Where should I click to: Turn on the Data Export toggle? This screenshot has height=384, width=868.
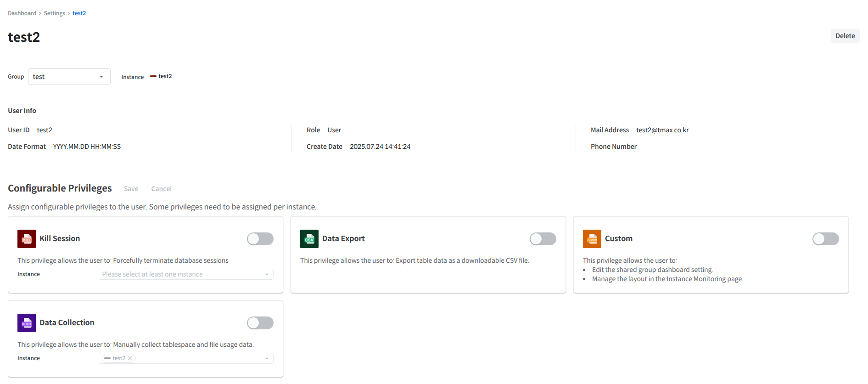pos(543,239)
